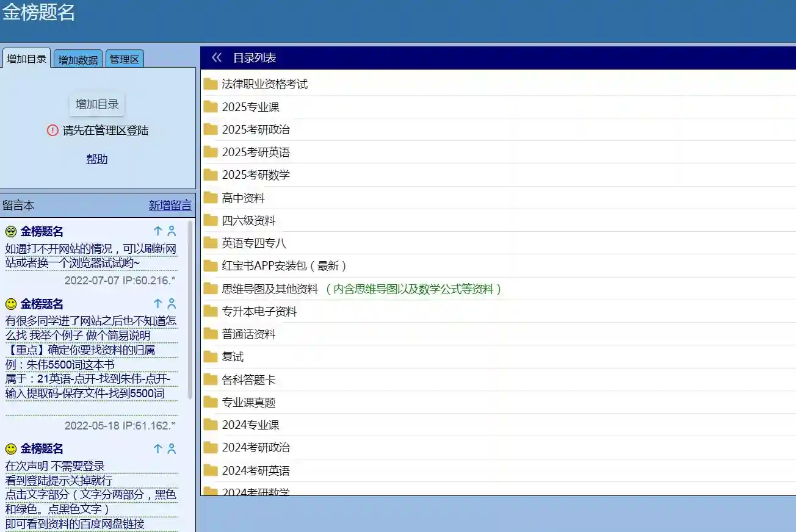Click the folder icon beside 法律职业资格考试
Screen dimensions: 796x532
[x=211, y=84]
